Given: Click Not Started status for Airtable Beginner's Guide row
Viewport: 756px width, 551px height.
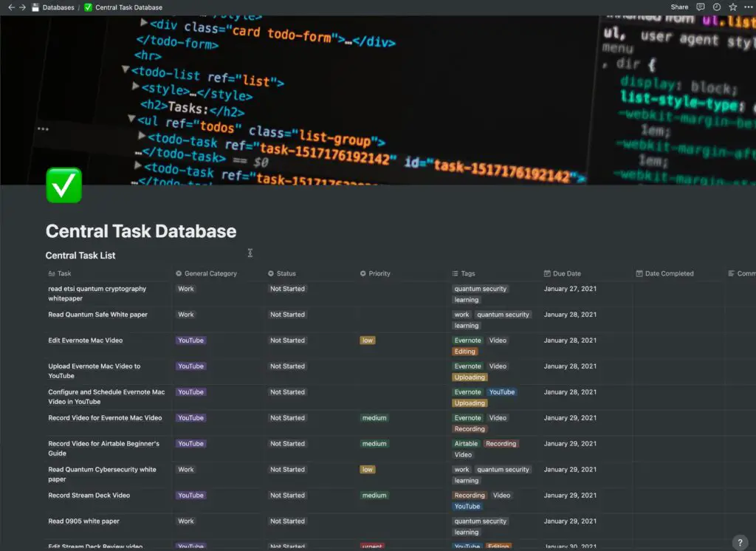Looking at the screenshot, I should 287,443.
